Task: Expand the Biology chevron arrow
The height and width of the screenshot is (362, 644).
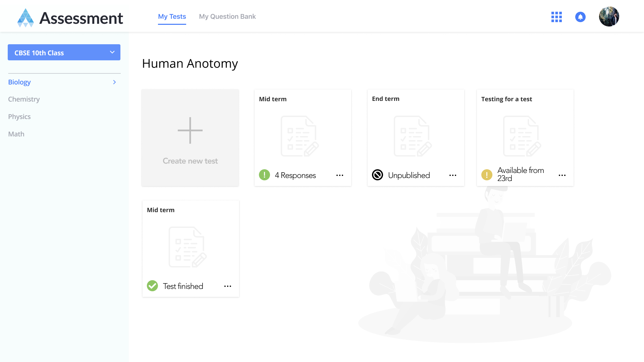Action: pyautogui.click(x=114, y=82)
